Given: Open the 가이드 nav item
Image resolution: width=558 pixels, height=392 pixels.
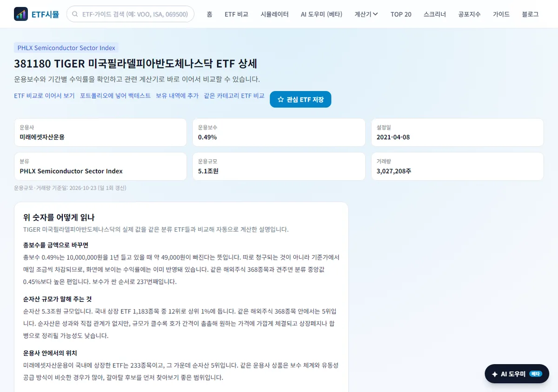Looking at the screenshot, I should [501, 14].
